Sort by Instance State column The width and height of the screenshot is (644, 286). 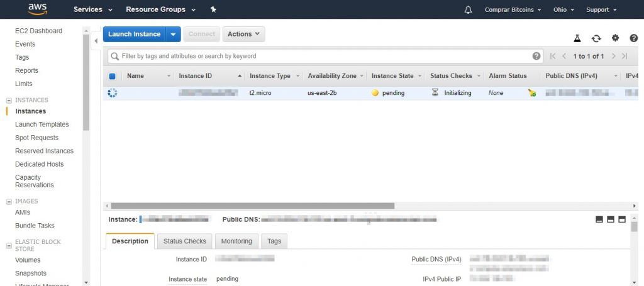392,76
